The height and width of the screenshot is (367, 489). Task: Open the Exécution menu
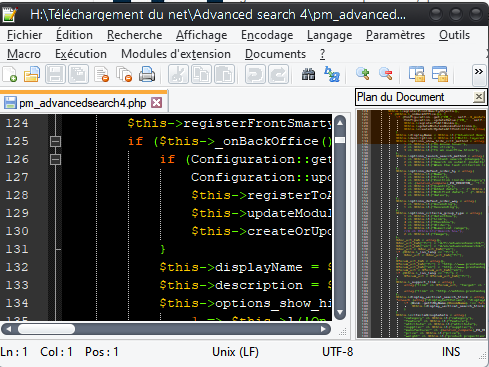coord(81,54)
